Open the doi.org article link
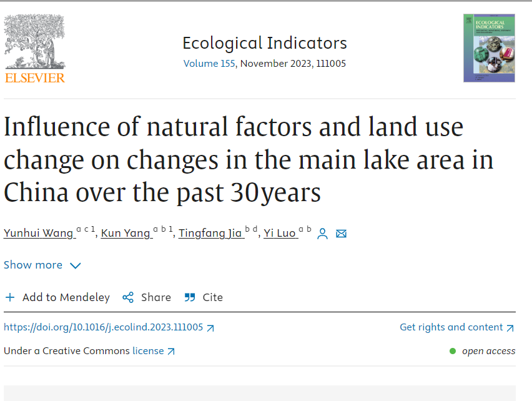Screen dimensions: 532x401 tap(103, 327)
